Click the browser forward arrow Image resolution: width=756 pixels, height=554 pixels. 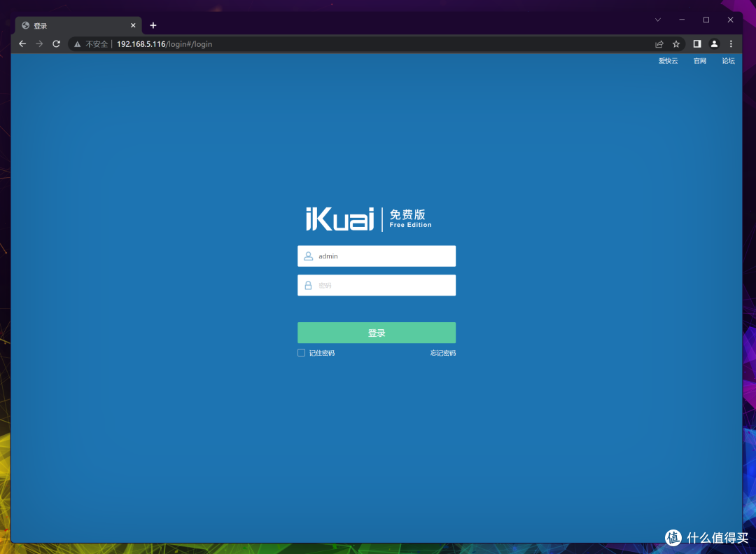point(39,44)
